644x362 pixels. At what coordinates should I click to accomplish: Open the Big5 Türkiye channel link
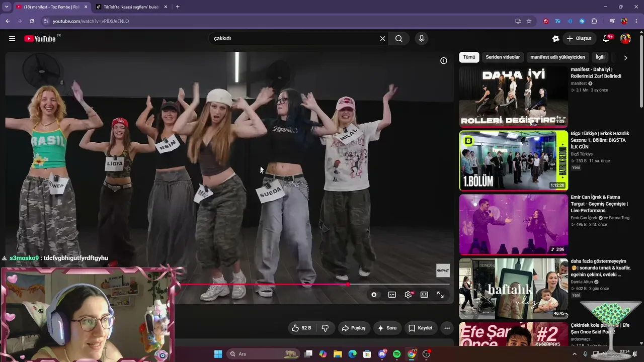582,154
